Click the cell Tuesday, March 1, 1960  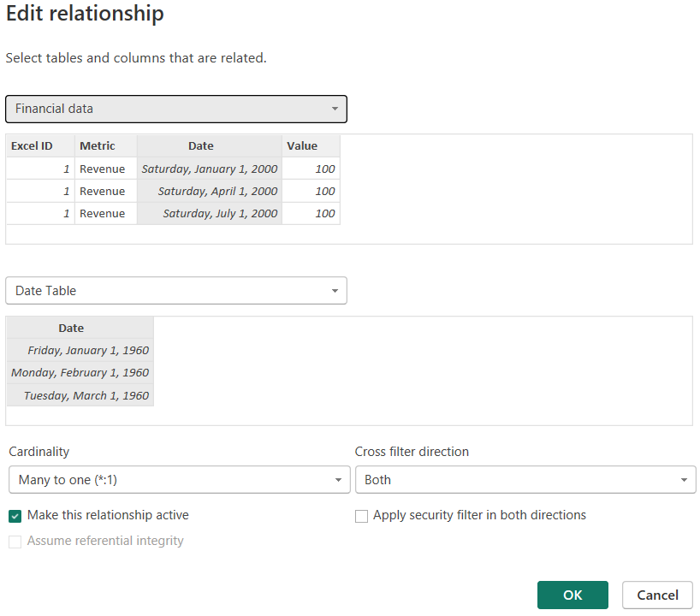click(x=80, y=395)
